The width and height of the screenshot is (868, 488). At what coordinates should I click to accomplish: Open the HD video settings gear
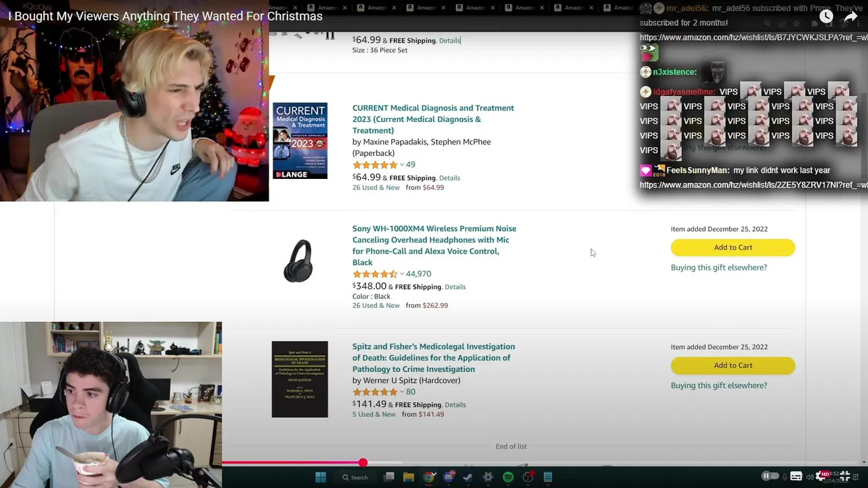[823, 476]
